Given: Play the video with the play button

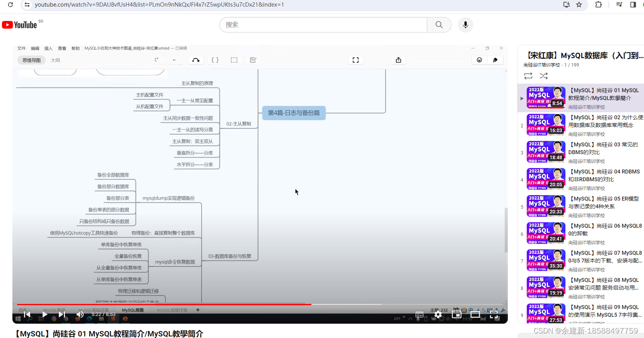Looking at the screenshot, I should pos(45,314).
